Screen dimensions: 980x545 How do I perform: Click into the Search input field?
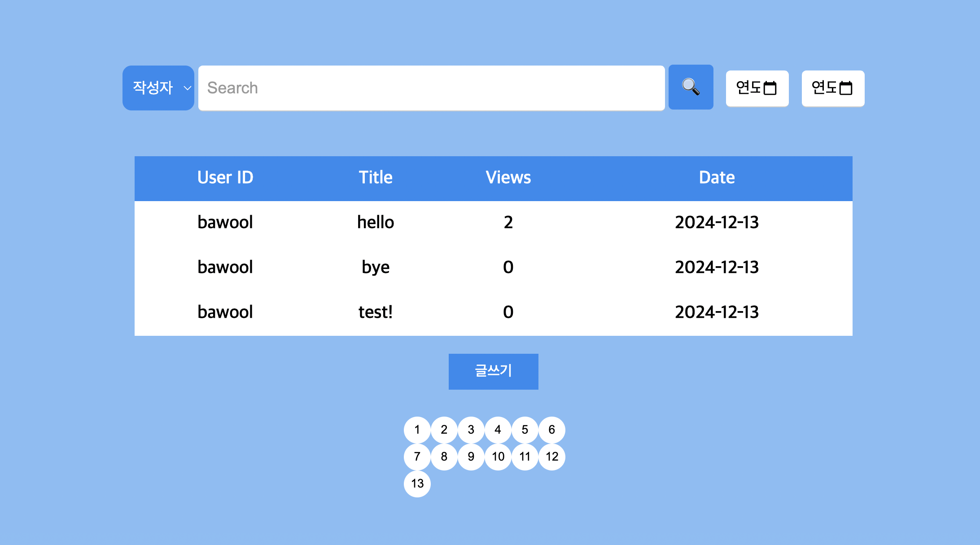click(x=431, y=88)
